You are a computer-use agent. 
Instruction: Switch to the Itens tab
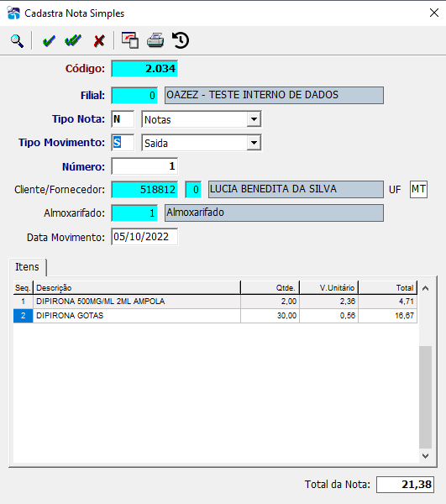pyautogui.click(x=28, y=267)
